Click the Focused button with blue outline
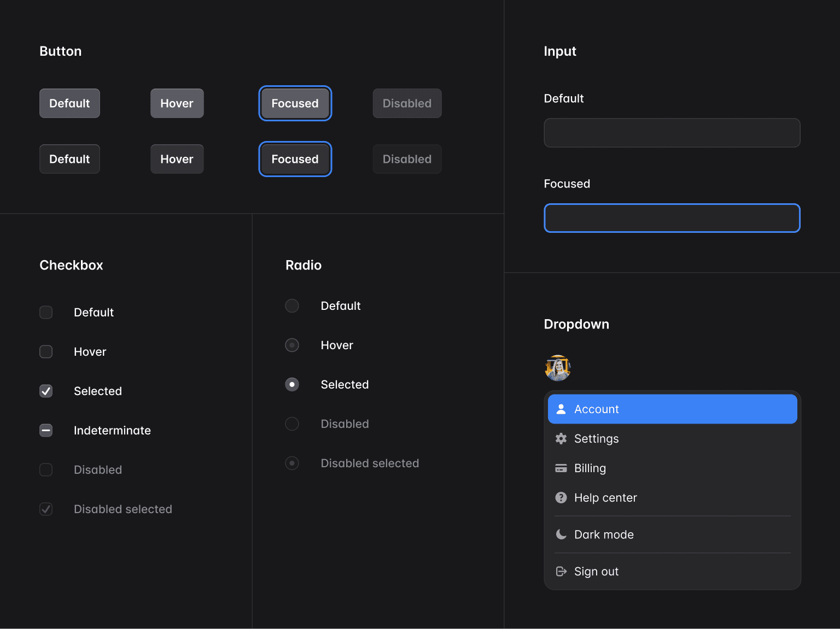The height and width of the screenshot is (629, 840). coord(295,103)
